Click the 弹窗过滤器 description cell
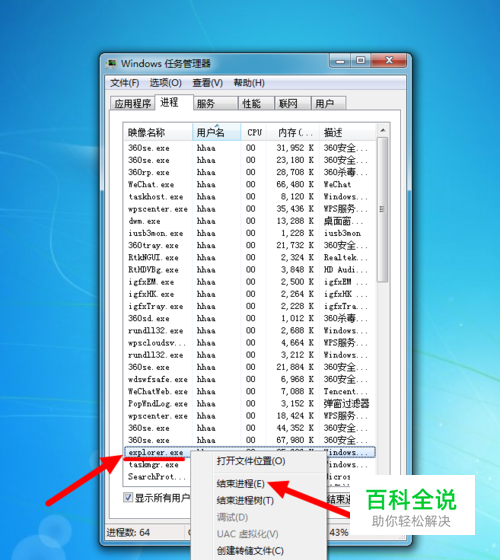Viewport: 500px width, 560px height. point(346,404)
